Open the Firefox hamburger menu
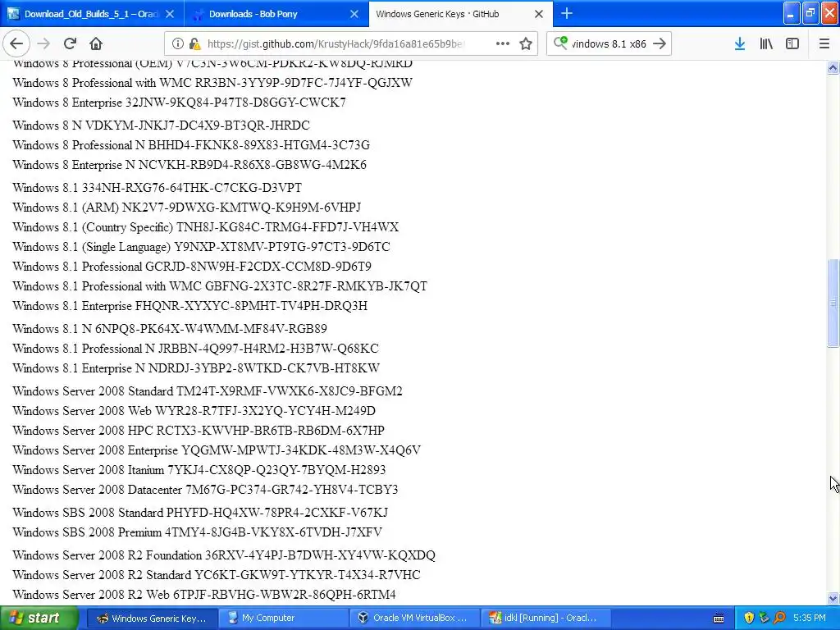This screenshot has width=840, height=630. point(824,44)
